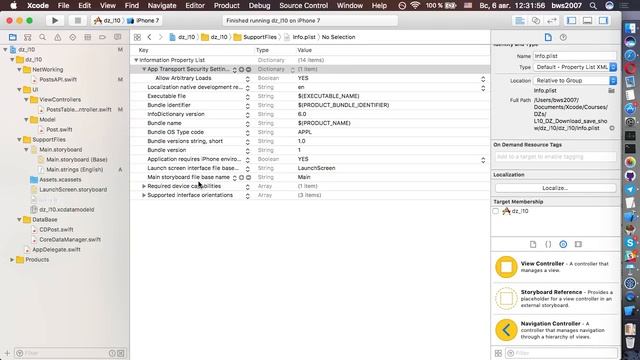
Task: Expand Supported interface orientations array
Action: (144, 195)
